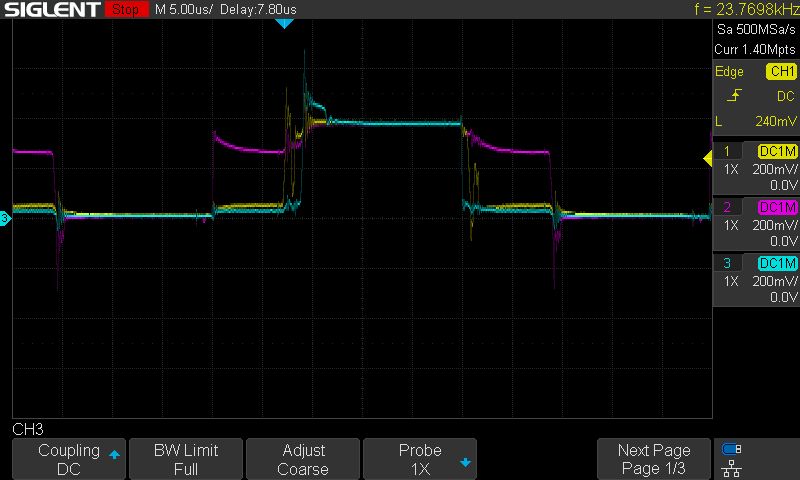
Task: Click the cyan trigger delay marker atop the grid
Action: pyautogui.click(x=284, y=23)
